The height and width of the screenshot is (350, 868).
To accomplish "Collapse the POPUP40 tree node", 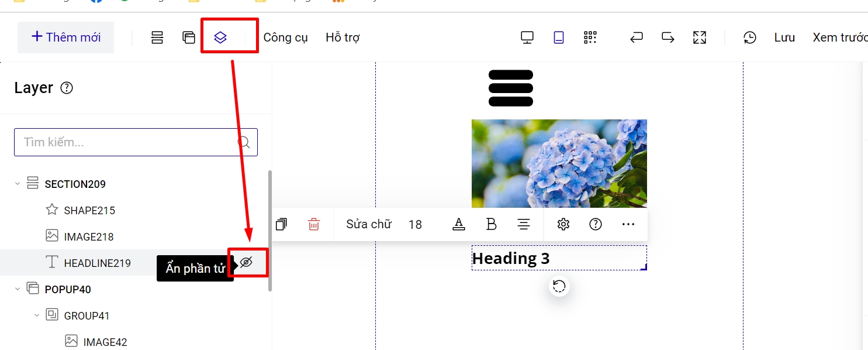I will 18,289.
